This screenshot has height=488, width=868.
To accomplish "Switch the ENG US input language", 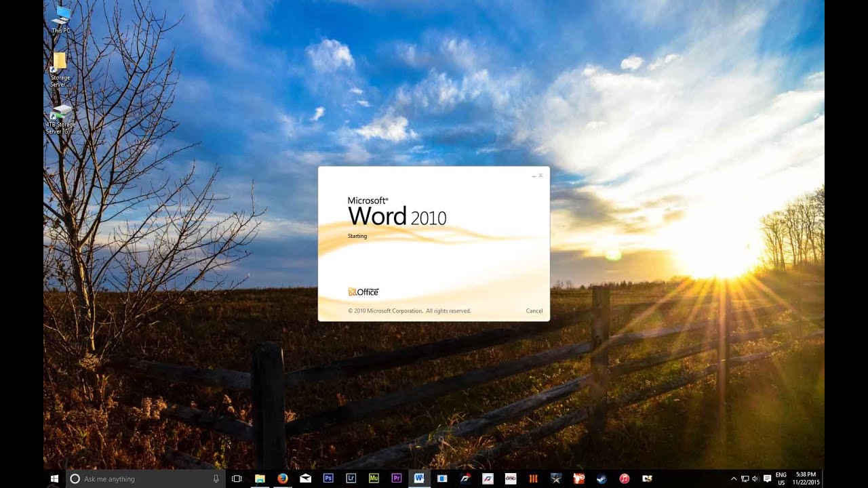I will [781, 479].
